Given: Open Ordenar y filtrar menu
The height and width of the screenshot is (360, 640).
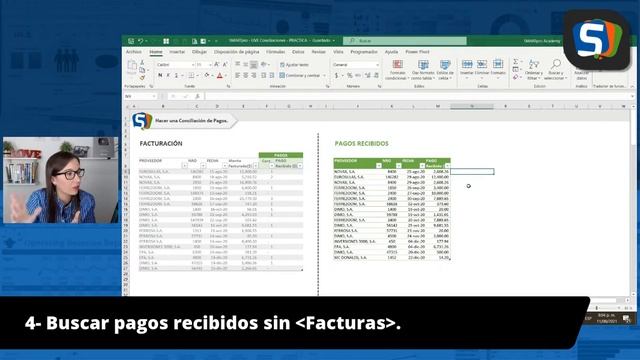Looking at the screenshot, I should (x=533, y=70).
